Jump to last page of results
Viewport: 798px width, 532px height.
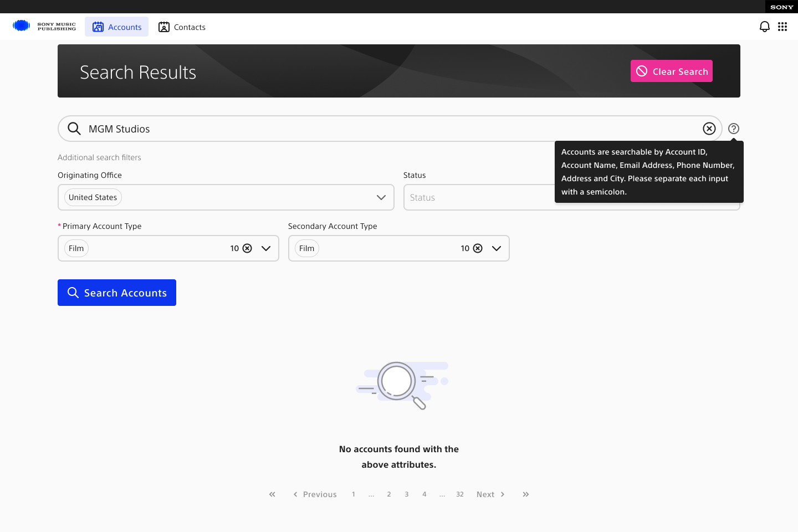pos(526,494)
